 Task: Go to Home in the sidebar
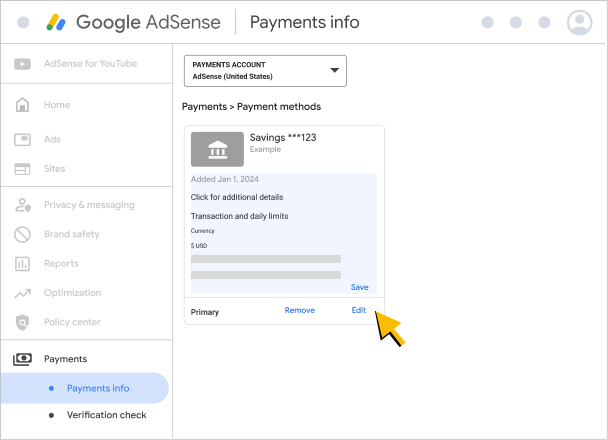coord(57,105)
